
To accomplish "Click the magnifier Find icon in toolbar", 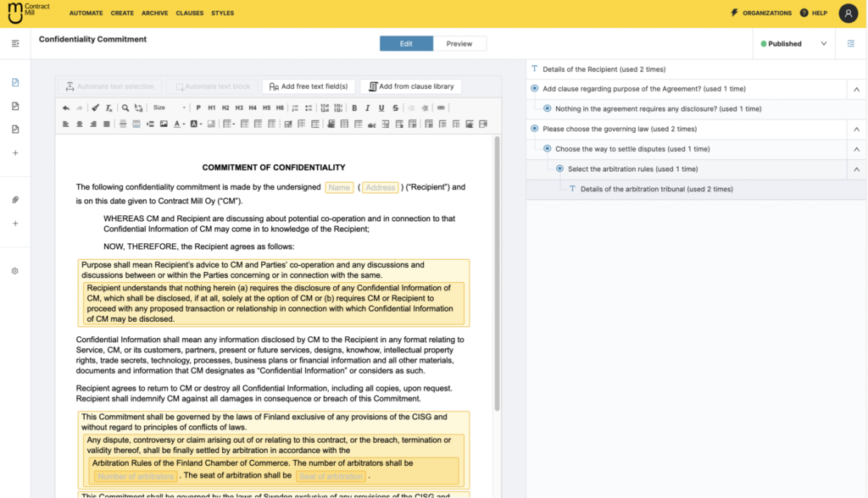I will coord(125,108).
